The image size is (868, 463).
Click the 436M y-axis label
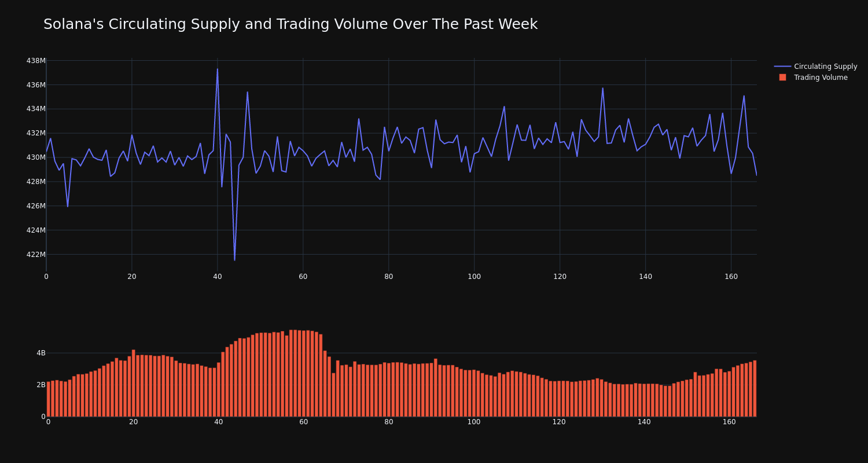36,85
